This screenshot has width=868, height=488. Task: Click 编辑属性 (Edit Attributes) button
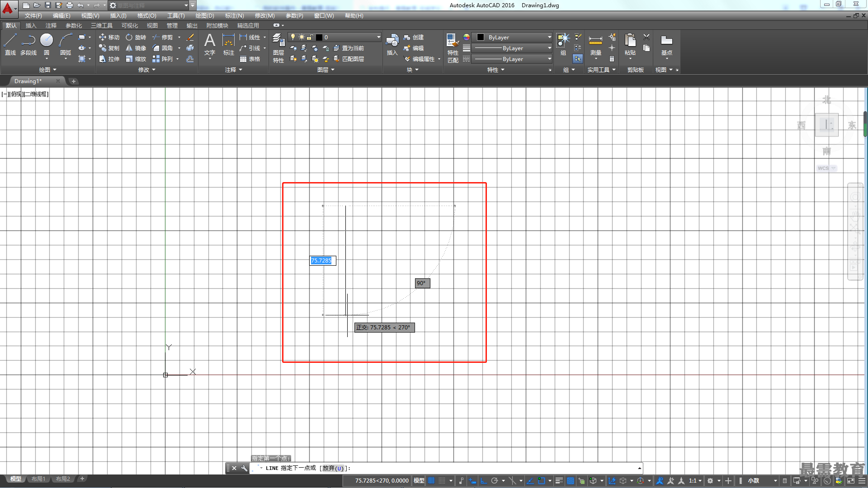pyautogui.click(x=419, y=59)
